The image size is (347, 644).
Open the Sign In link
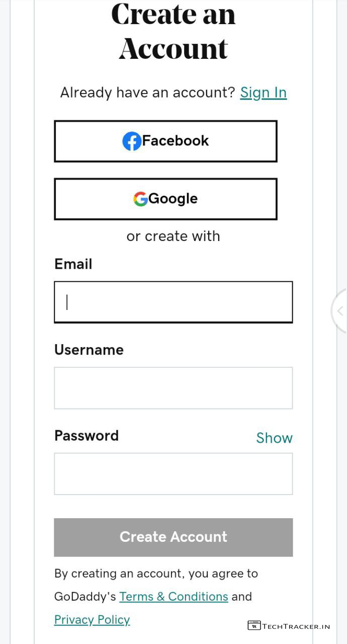coord(263,93)
